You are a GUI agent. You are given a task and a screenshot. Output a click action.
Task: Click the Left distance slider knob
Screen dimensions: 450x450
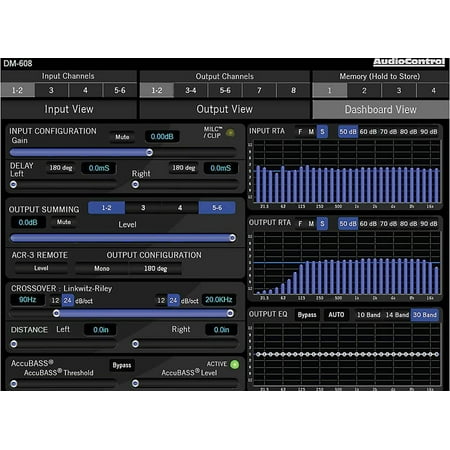point(14,344)
